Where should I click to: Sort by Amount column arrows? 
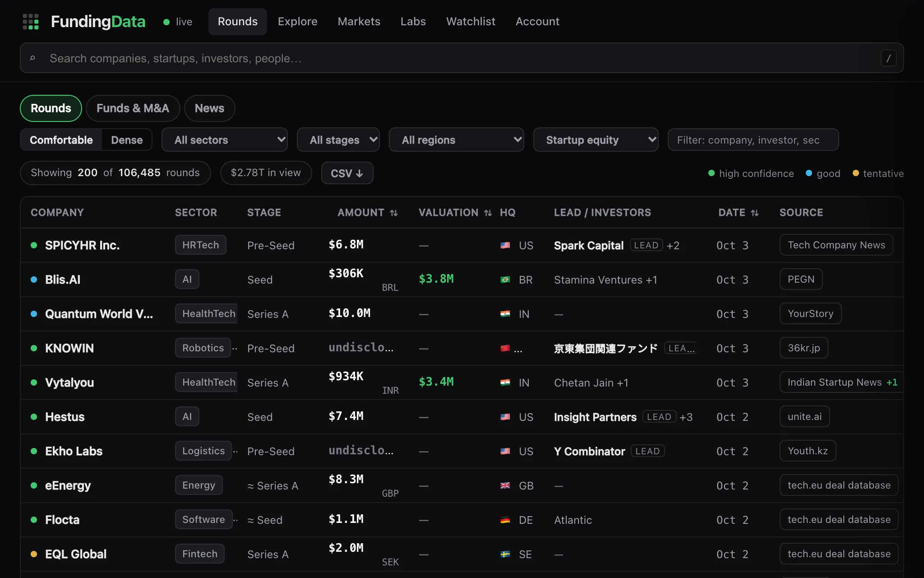pos(394,213)
